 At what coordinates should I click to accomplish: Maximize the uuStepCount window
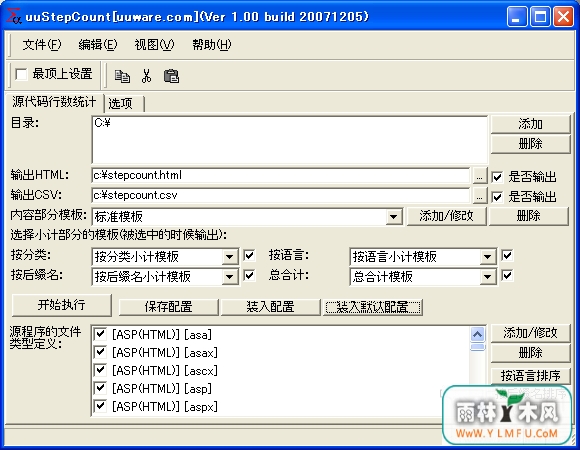tap(540, 17)
